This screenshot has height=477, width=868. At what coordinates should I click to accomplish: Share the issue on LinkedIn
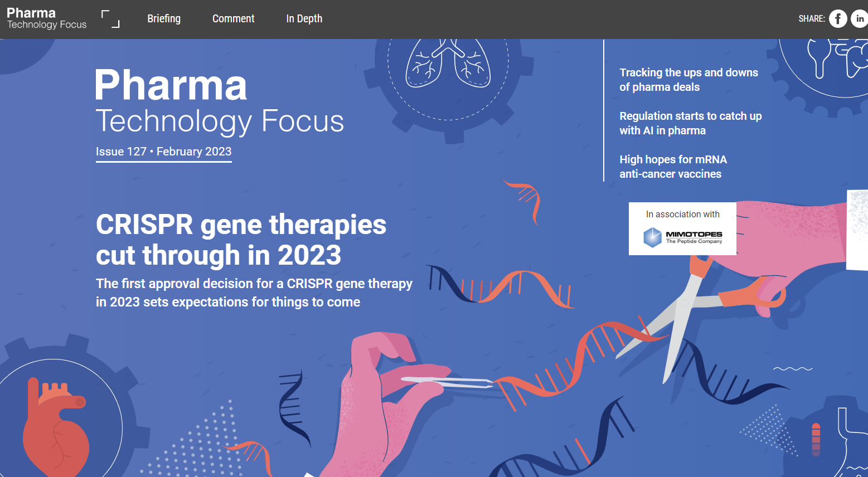[860, 19]
